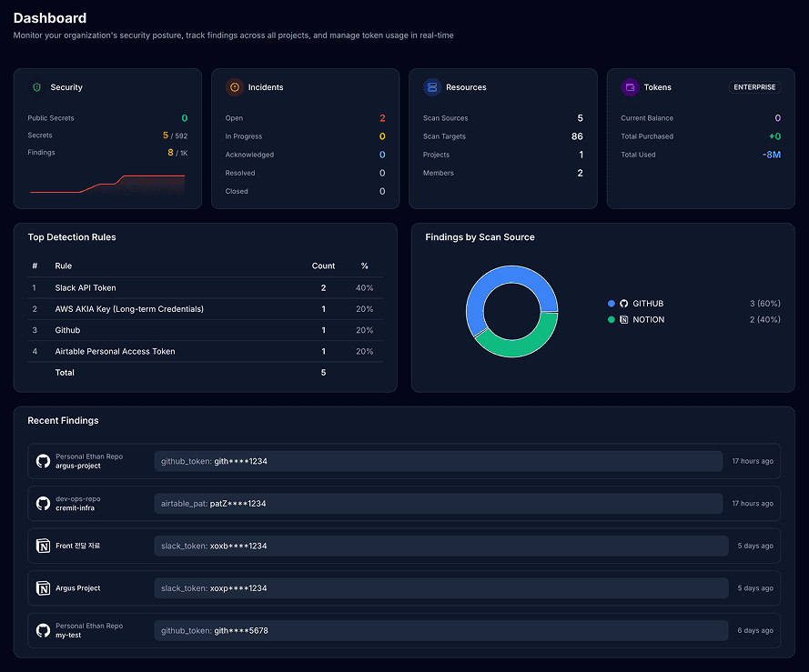Click the Notion icon beside Front 전달 자료
Viewport: 809px width, 672px height.
coord(43,546)
